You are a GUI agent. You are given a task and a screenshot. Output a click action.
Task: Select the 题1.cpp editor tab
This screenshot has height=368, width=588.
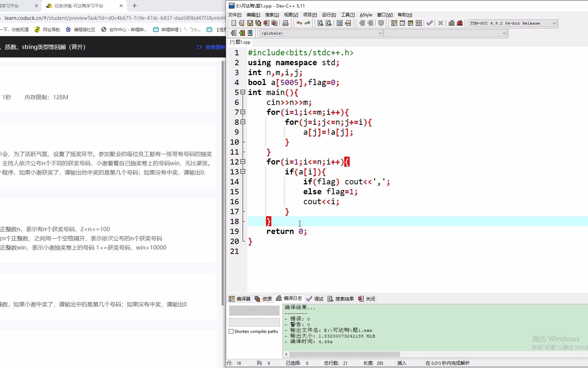240,42
